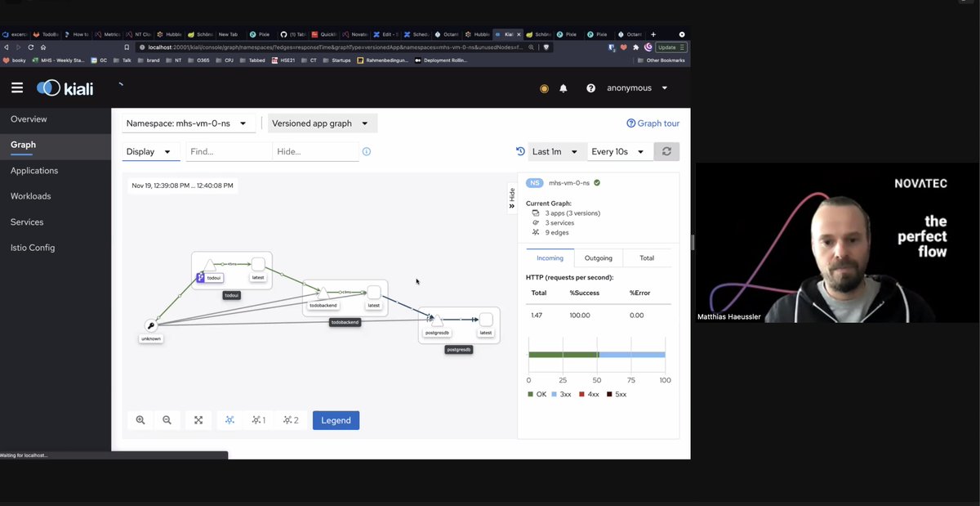Select the todoui latest version node

pyautogui.click(x=258, y=264)
